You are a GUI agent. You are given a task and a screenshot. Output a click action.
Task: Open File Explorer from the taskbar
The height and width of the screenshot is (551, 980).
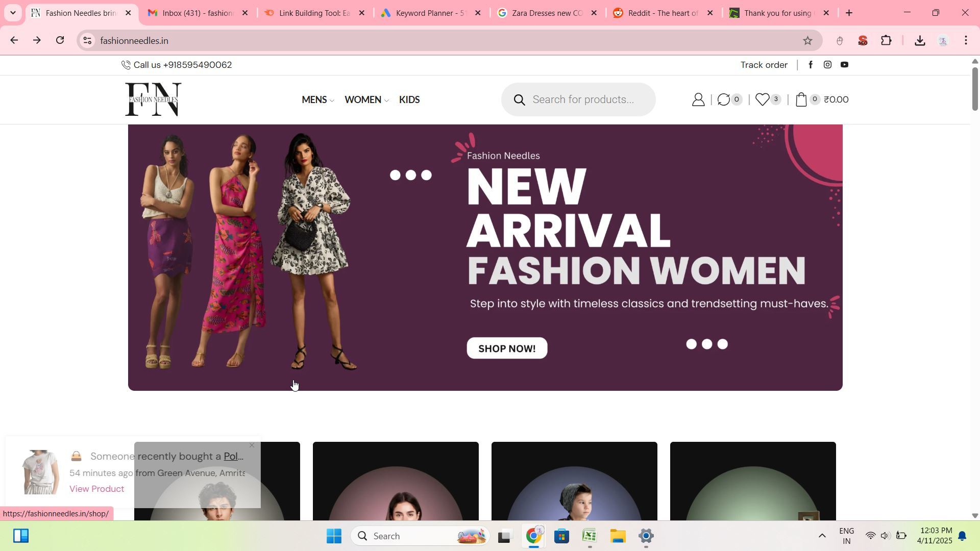click(618, 536)
